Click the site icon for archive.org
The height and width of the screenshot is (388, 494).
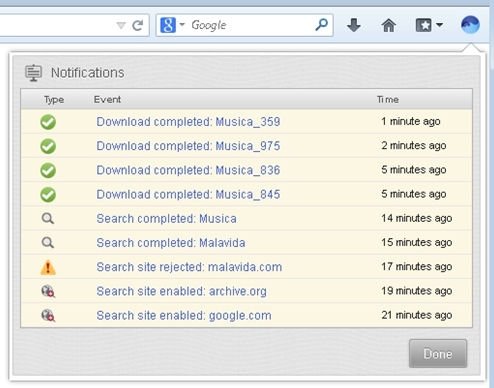pos(48,291)
